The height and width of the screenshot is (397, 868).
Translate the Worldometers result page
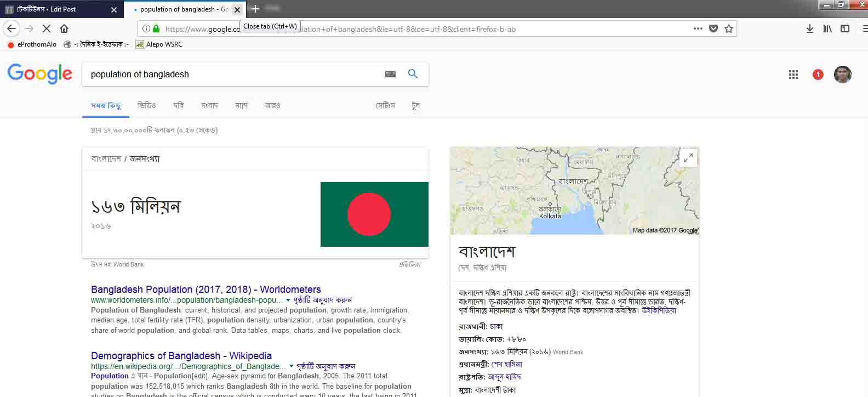323,300
